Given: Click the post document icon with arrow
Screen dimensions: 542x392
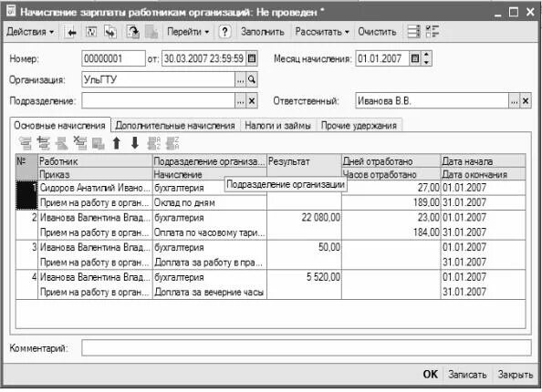Looking at the screenshot, I should tap(132, 32).
